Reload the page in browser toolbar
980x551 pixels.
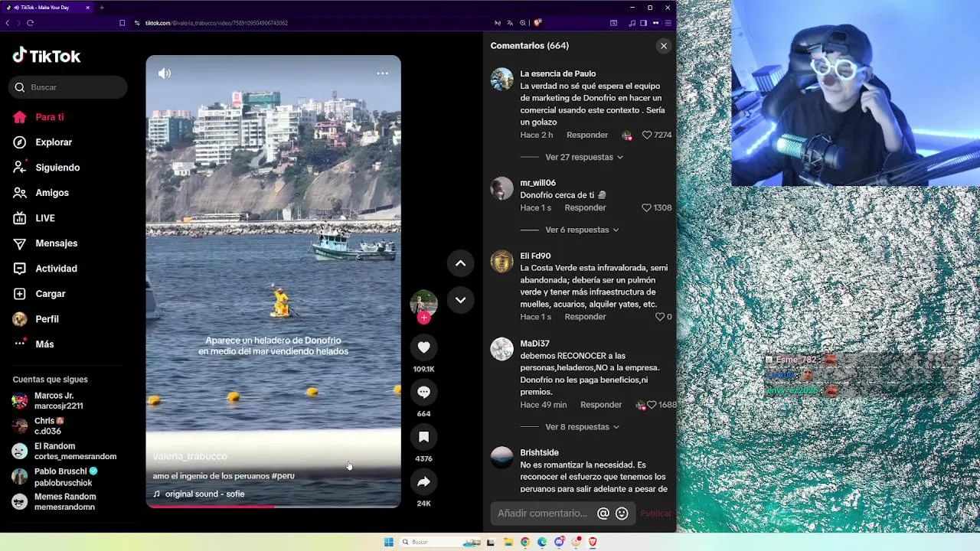point(30,23)
